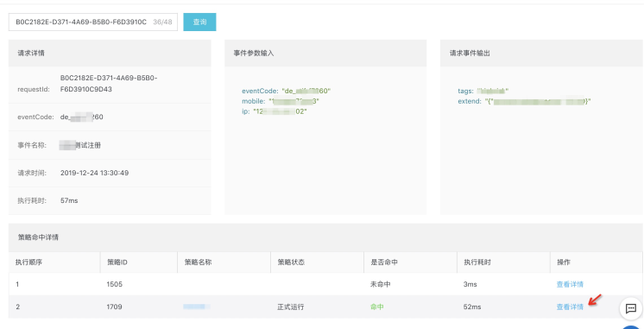Click the requestId label
This screenshot has height=329, width=644.
pyautogui.click(x=34, y=89)
